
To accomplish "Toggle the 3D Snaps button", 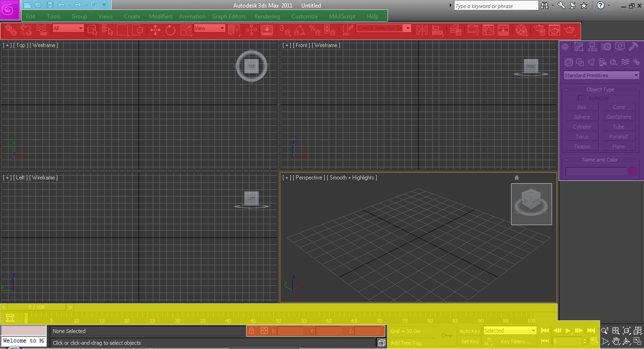I will pyautogui.click(x=285, y=31).
